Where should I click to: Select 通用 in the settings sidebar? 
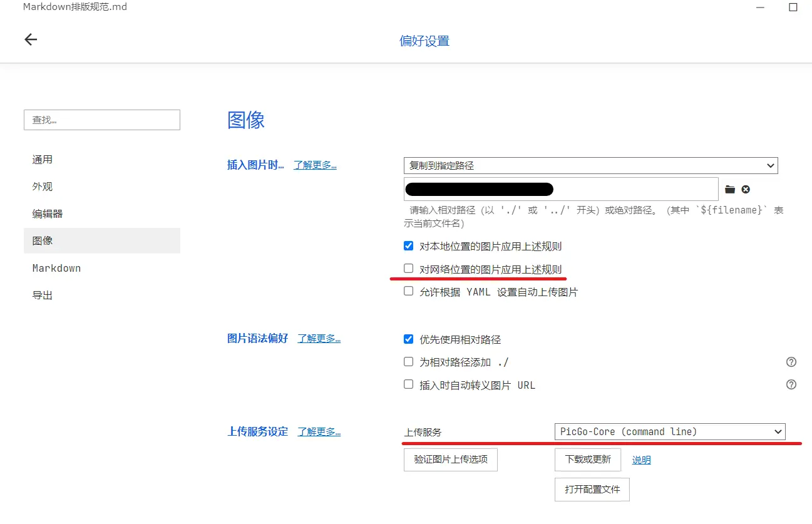tap(102, 160)
